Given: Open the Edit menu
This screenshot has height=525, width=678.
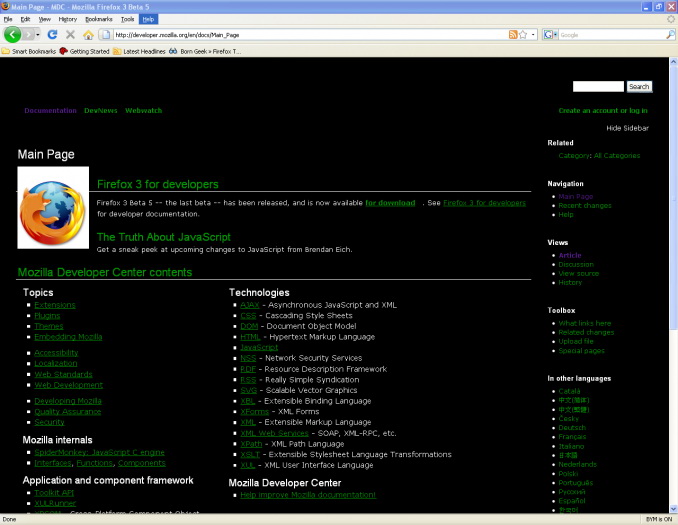Looking at the screenshot, I should (x=26, y=19).
